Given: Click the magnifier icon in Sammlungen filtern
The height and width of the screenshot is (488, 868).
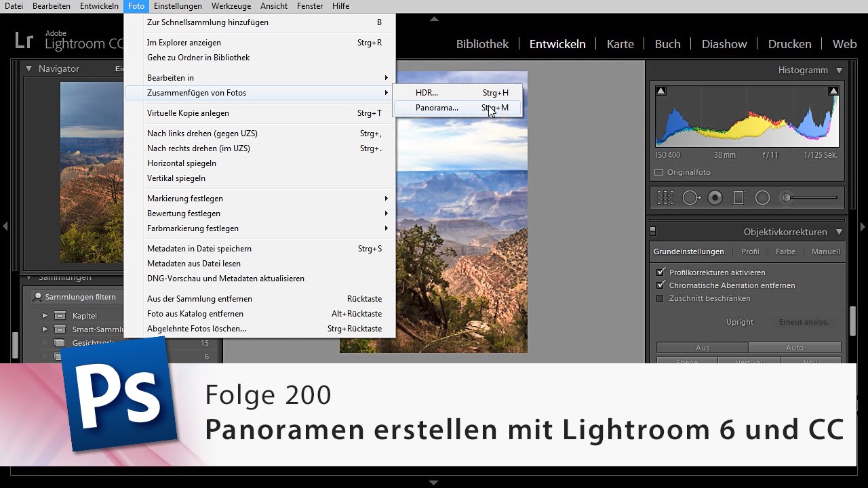Looking at the screenshot, I should tap(38, 297).
